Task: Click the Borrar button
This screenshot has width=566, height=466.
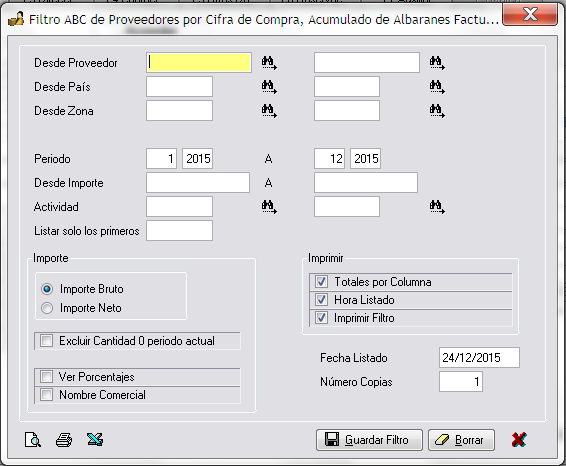Action: tap(461, 440)
